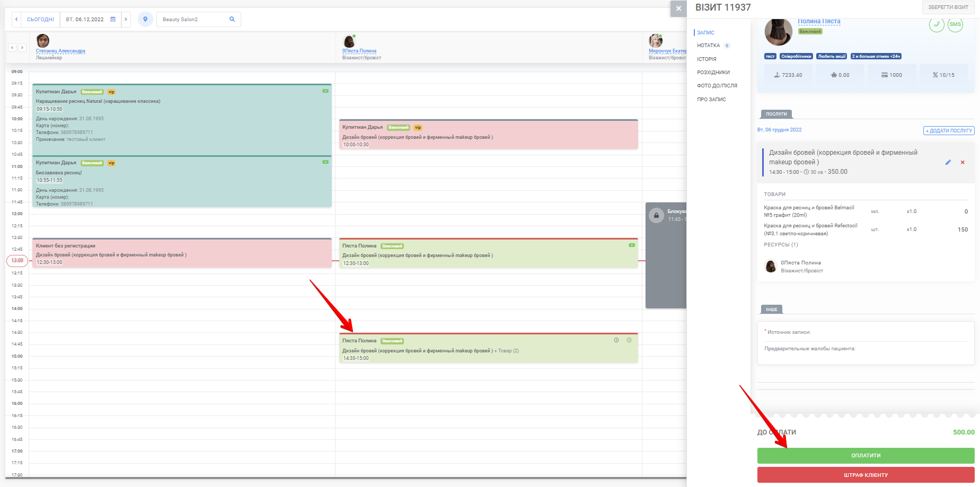Image resolution: width=980 pixels, height=487 pixels.
Task: Open Купитман Дарья Биозавивка ресниц appointment
Action: 182,181
